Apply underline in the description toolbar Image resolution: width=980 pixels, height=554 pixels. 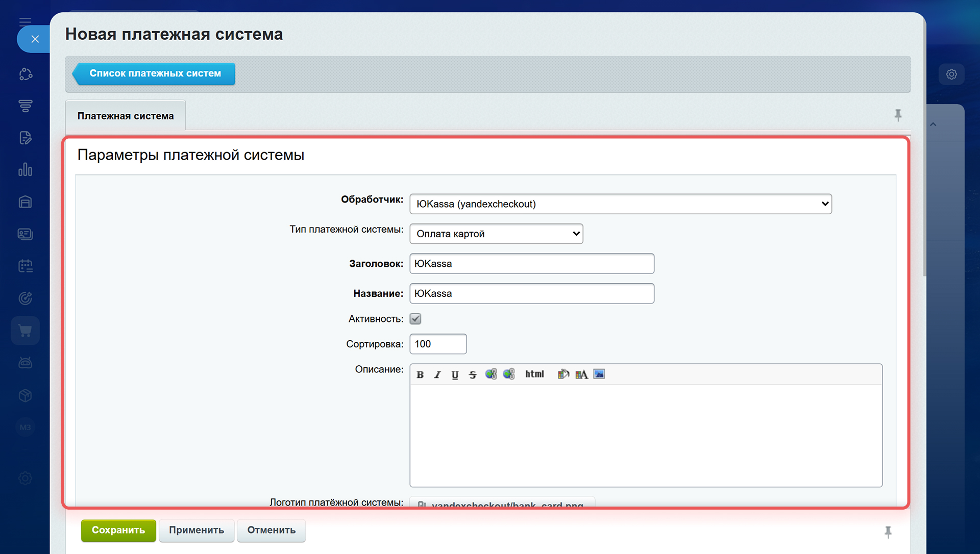(x=455, y=374)
